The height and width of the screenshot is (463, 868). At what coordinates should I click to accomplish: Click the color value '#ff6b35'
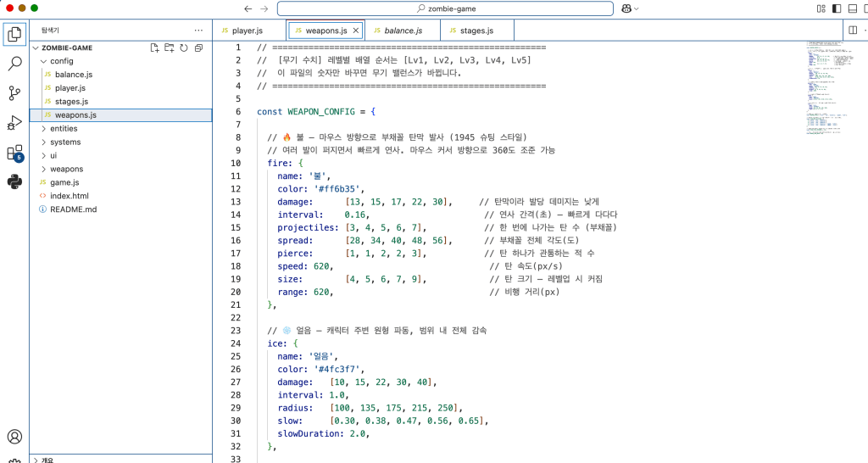[x=337, y=189]
